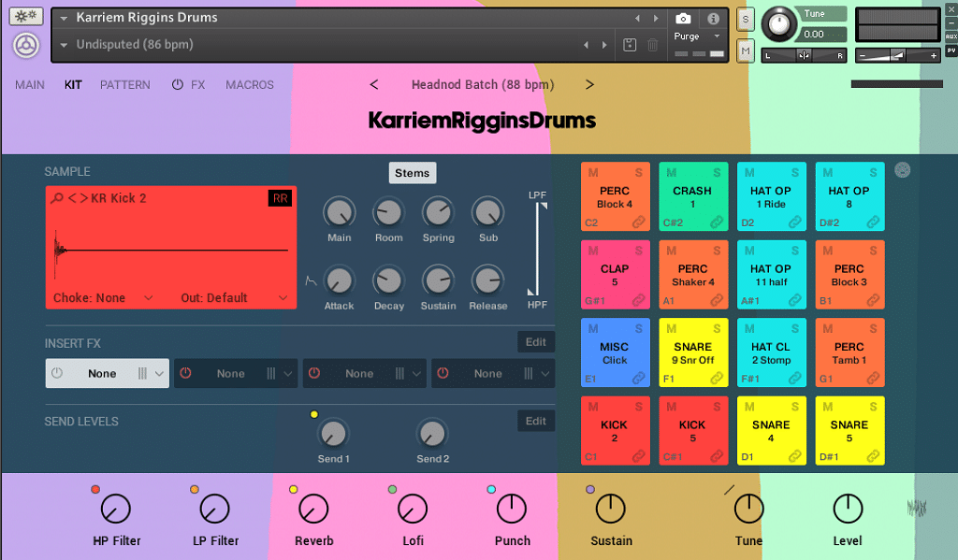Image resolution: width=958 pixels, height=560 pixels.
Task: Trigger the CLAP 5 pad
Action: [615, 275]
